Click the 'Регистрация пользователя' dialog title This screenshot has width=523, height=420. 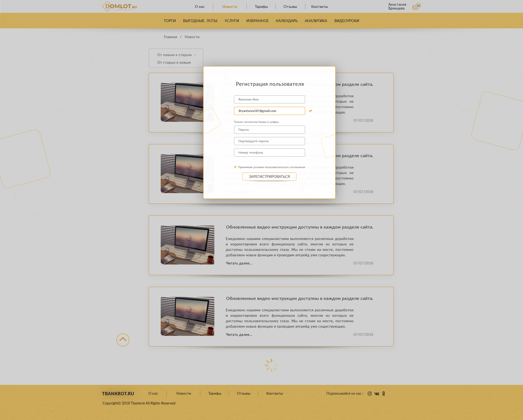point(270,84)
